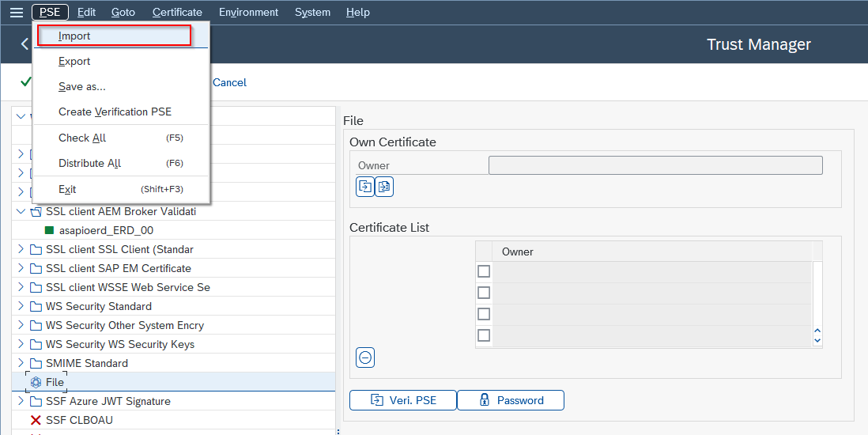This screenshot has height=435, width=868.
Task: Expand the SSL client WSSE Web Service Se node
Action: click(x=21, y=286)
